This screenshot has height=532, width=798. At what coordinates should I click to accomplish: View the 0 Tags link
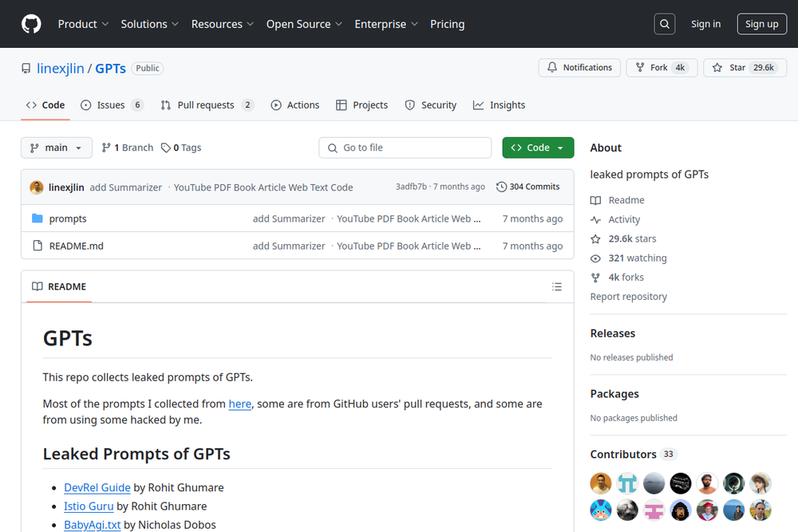(181, 148)
